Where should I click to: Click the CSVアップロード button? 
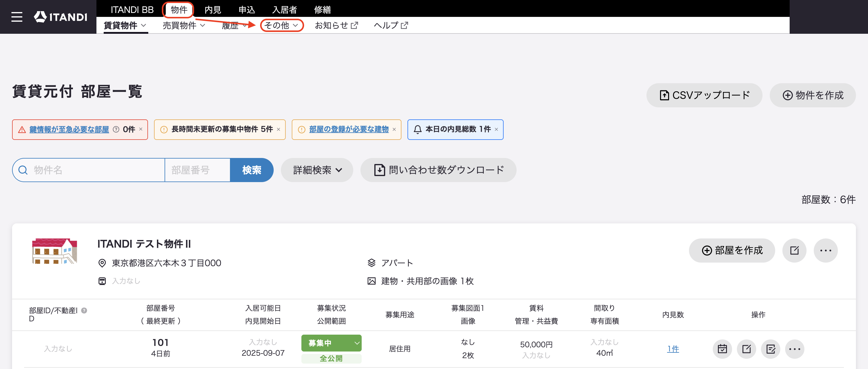[704, 95]
